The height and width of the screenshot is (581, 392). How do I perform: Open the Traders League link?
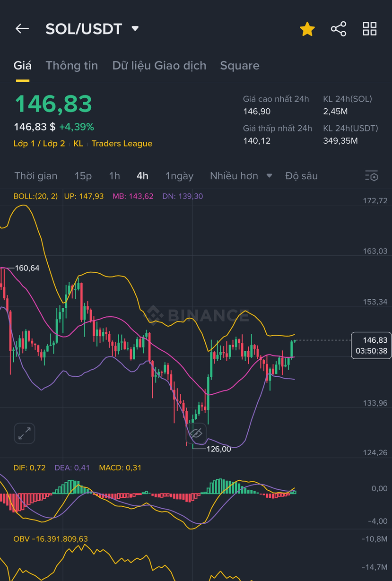click(122, 144)
